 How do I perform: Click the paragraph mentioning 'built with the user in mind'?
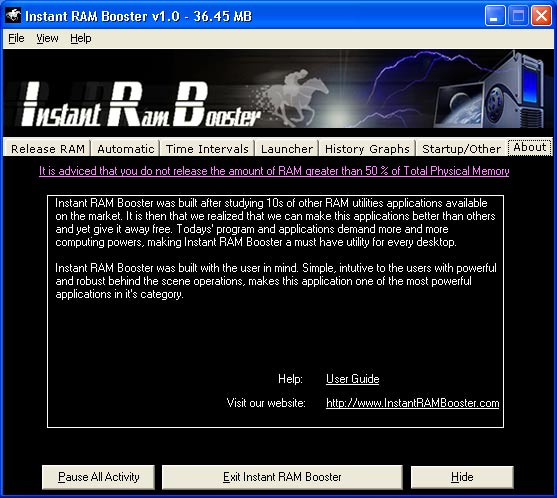click(276, 281)
